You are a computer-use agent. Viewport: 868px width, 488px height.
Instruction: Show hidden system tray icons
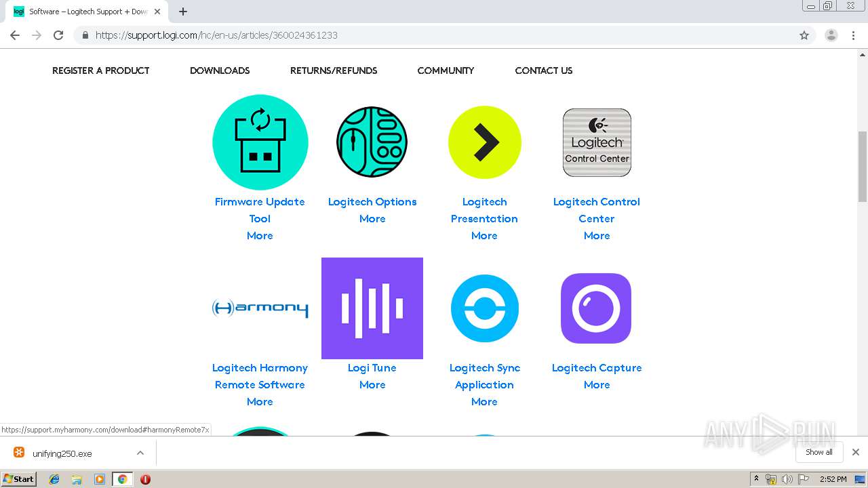(x=757, y=479)
